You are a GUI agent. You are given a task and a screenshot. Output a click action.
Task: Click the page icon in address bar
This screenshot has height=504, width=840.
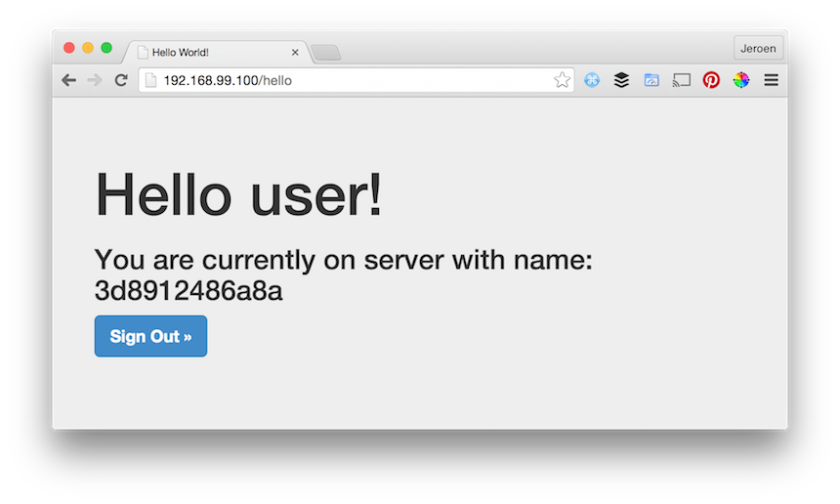pyautogui.click(x=151, y=80)
